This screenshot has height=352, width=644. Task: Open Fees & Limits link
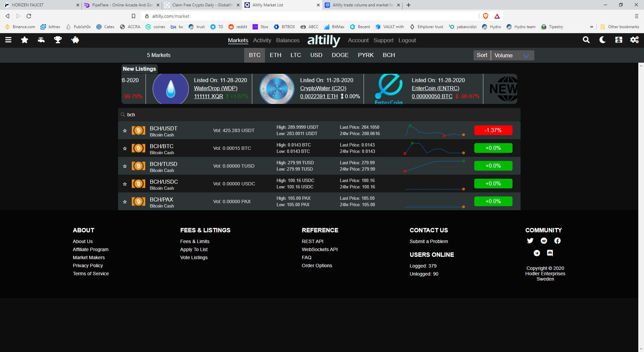point(195,241)
